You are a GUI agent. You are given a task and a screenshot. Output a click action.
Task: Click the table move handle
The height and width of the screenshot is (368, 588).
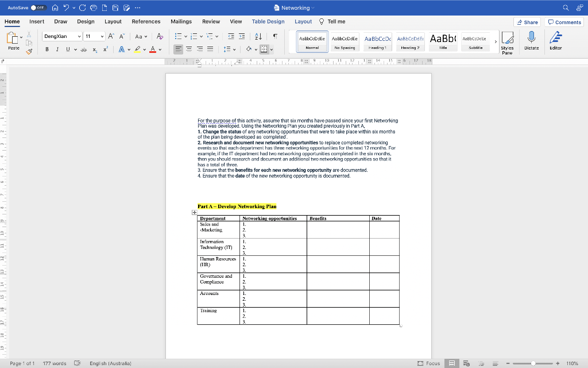tap(194, 213)
